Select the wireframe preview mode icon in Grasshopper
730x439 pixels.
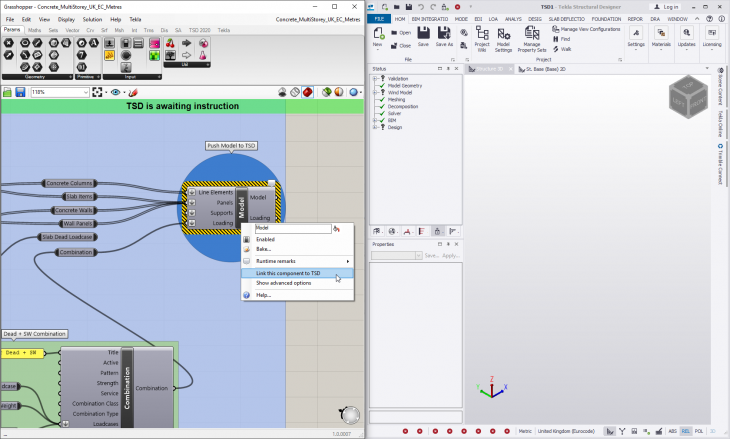click(295, 92)
